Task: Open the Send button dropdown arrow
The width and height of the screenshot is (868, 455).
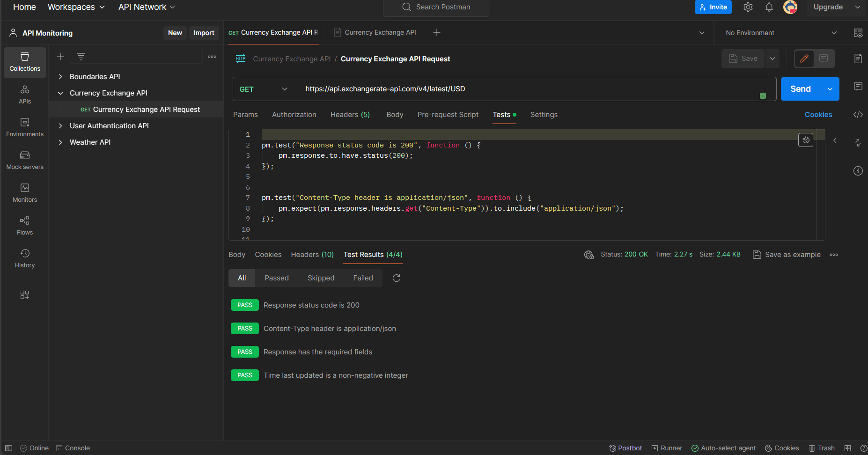Action: click(x=830, y=89)
